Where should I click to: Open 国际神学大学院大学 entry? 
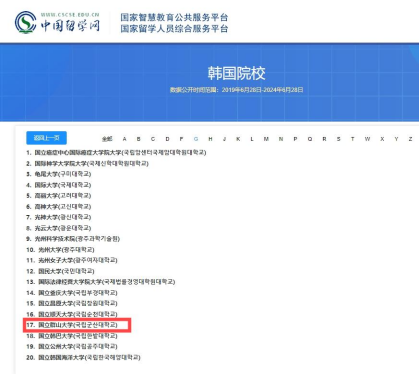tap(92, 163)
